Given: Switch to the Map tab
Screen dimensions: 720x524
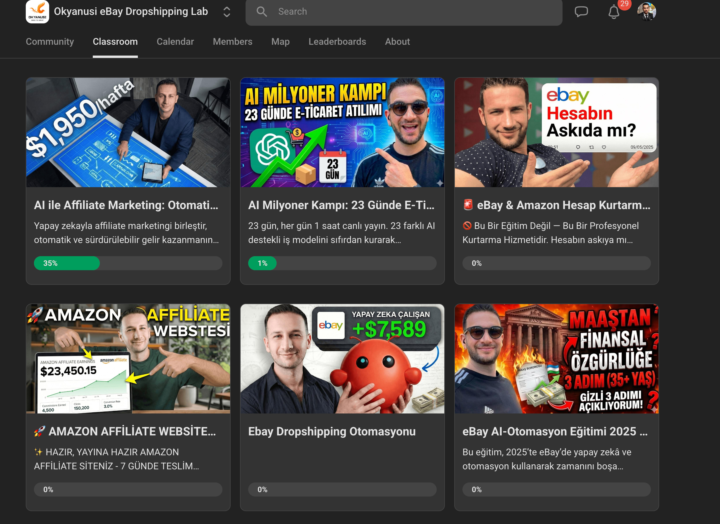Looking at the screenshot, I should pyautogui.click(x=280, y=42).
